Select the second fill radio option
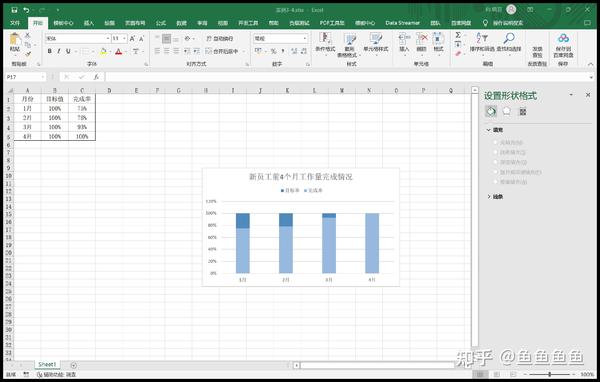 tap(496, 152)
